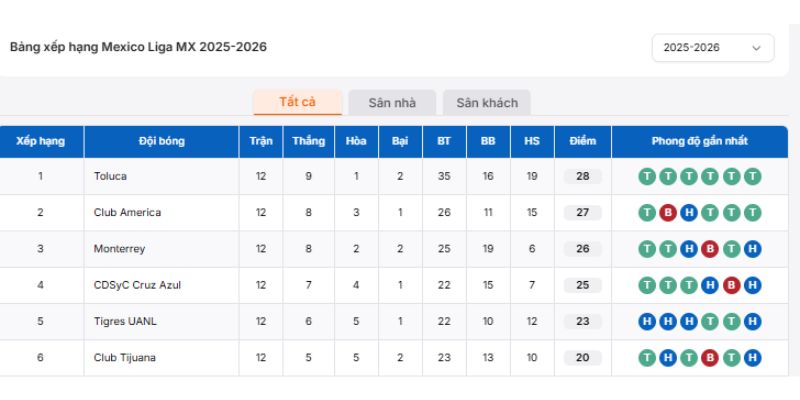Click Monterrey's red B form badge
The width and height of the screenshot is (800, 400).
point(710,249)
